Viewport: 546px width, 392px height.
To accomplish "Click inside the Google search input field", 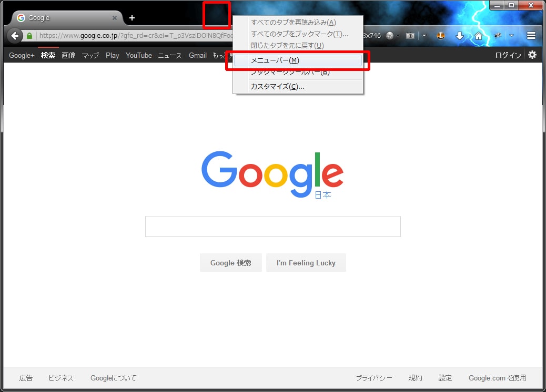I will [272, 226].
